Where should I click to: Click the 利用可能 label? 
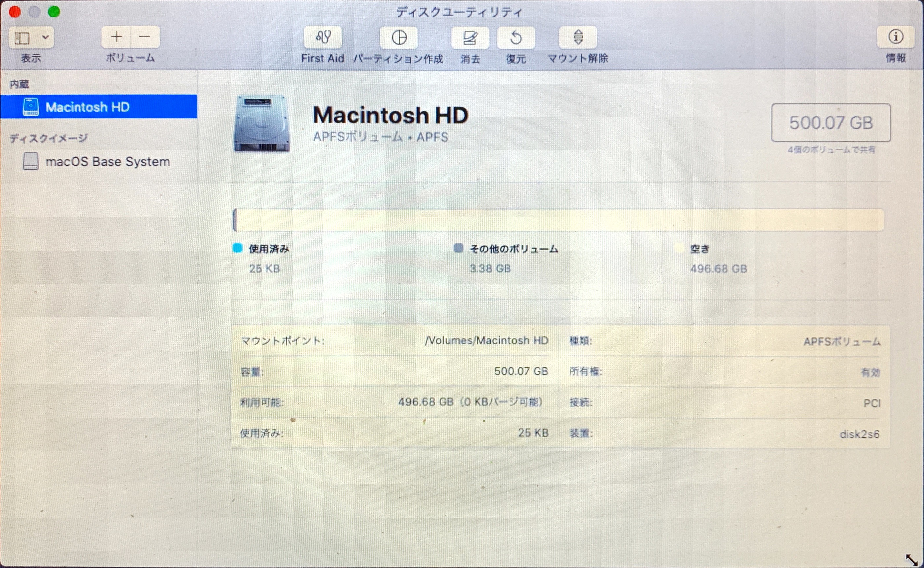click(x=262, y=402)
